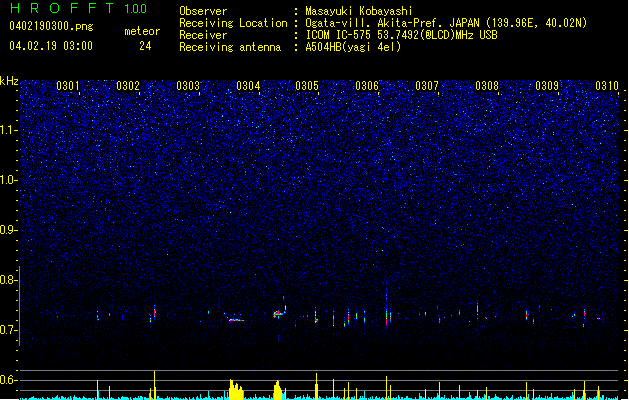Click the 0308 time marker
629x400 pixels.
(x=487, y=86)
